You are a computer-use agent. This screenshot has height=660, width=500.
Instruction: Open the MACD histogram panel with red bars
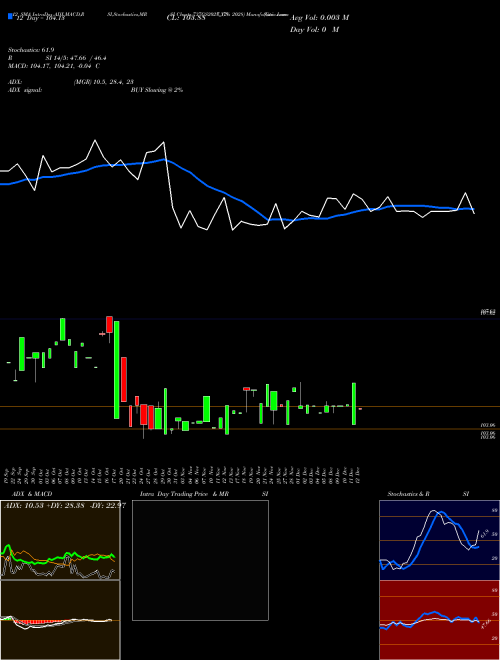pos(60,620)
